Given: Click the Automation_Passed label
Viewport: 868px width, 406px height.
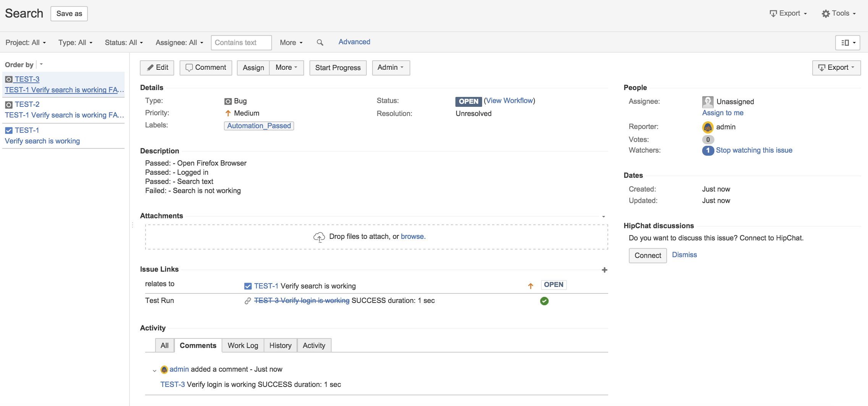Looking at the screenshot, I should click(x=259, y=126).
